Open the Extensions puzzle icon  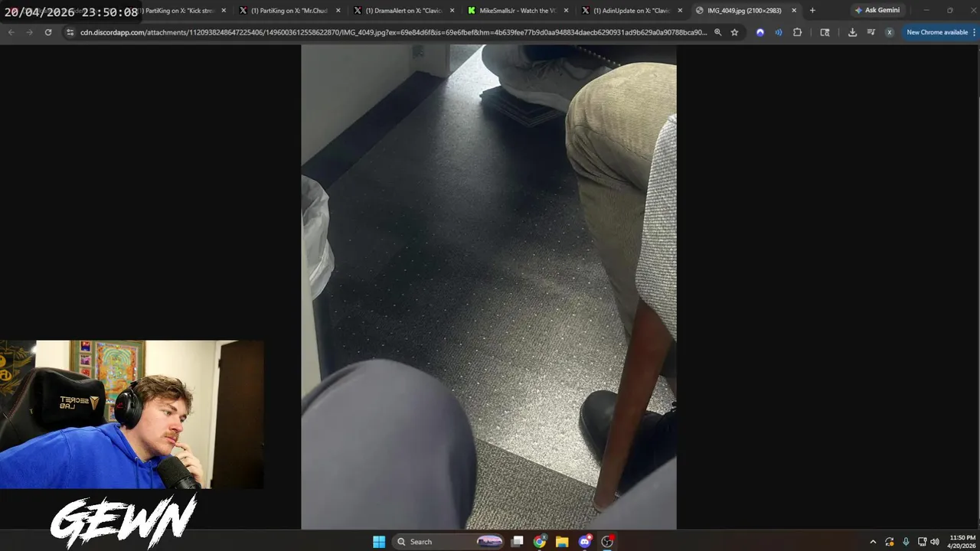(x=797, y=32)
